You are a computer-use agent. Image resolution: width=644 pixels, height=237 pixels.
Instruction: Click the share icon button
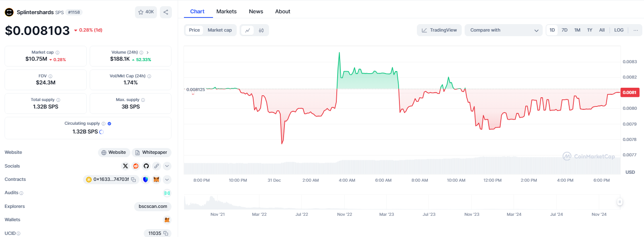point(166,12)
